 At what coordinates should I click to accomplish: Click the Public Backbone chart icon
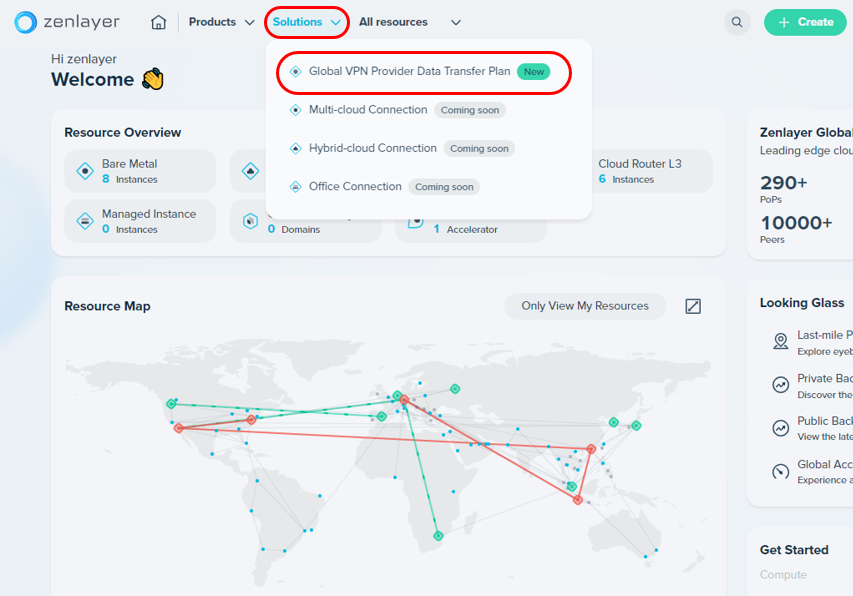(x=781, y=428)
